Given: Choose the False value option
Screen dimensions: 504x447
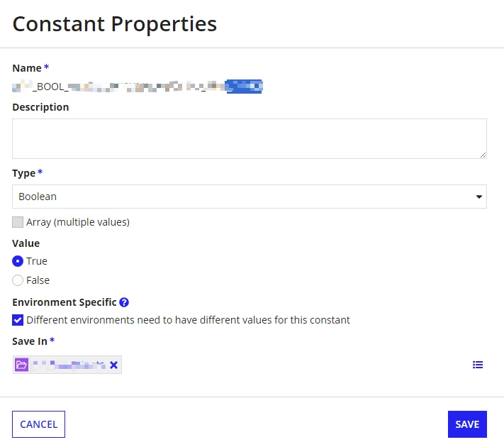Looking at the screenshot, I should tap(18, 280).
